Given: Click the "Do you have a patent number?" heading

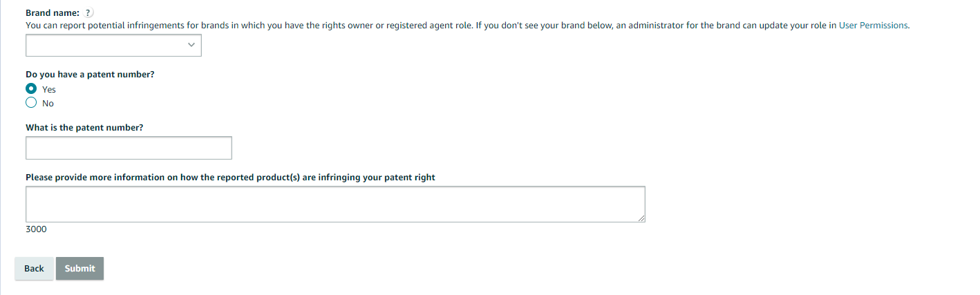Looking at the screenshot, I should click(90, 74).
